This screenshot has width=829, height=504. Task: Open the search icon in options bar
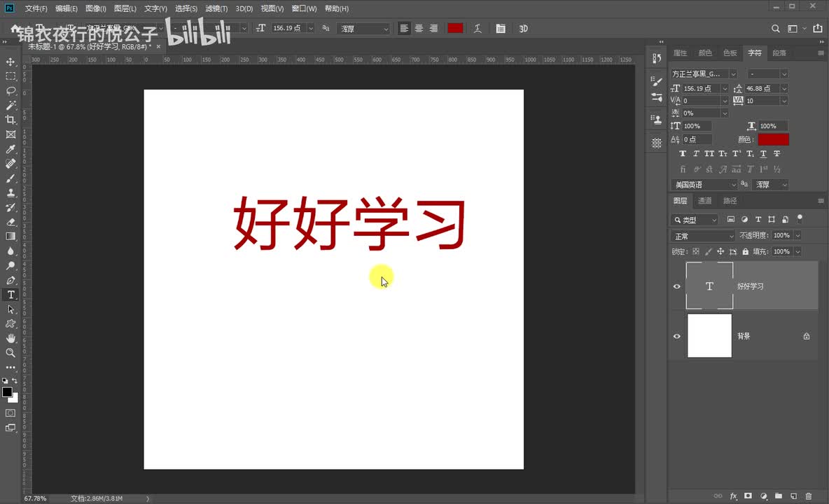776,29
